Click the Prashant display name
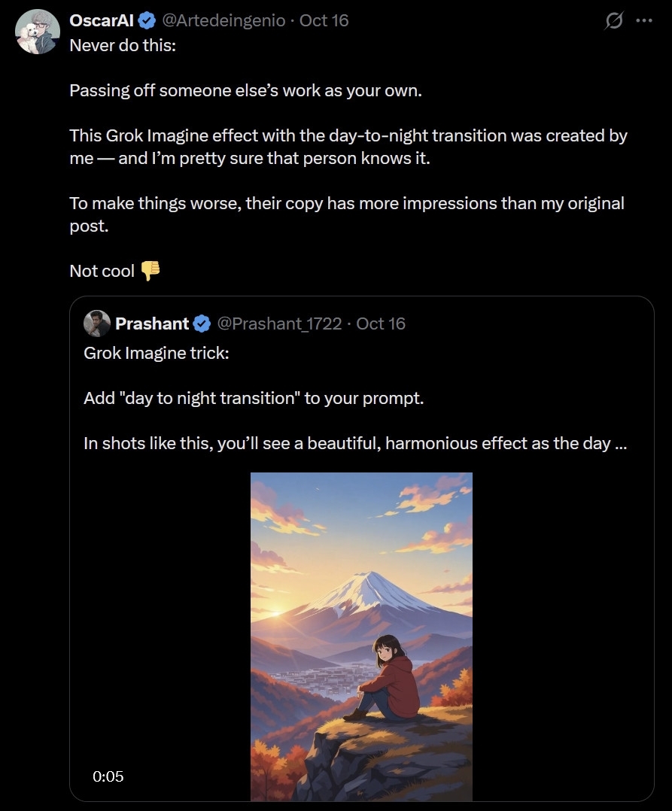The height and width of the screenshot is (811, 672). [151, 323]
